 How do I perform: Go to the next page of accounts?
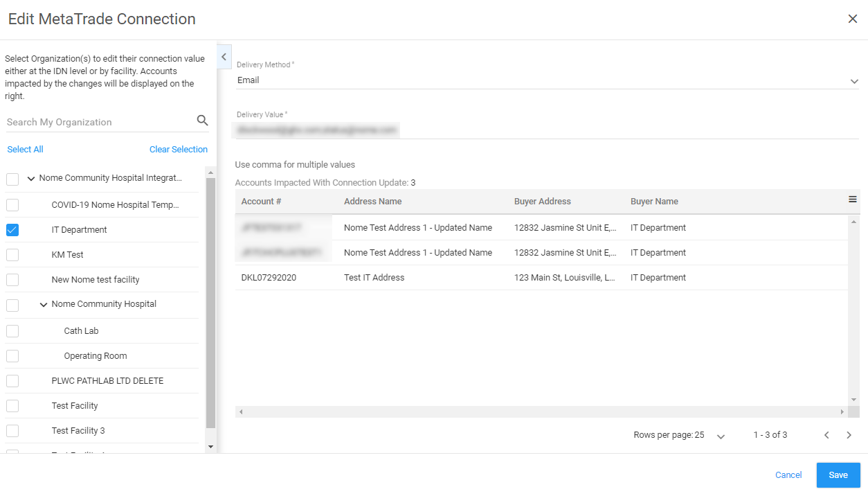849,435
